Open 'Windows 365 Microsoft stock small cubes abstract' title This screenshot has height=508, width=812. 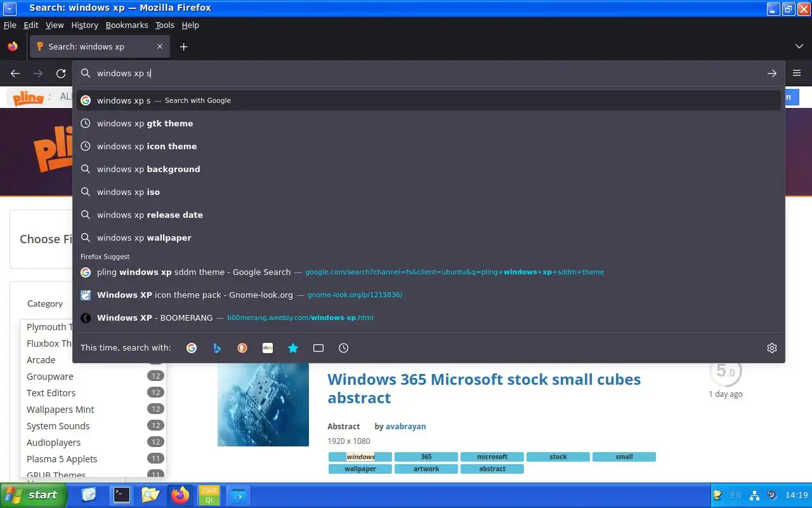tap(484, 389)
